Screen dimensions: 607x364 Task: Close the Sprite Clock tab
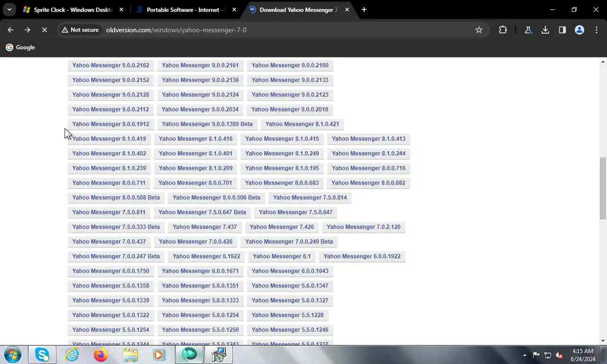(121, 9)
